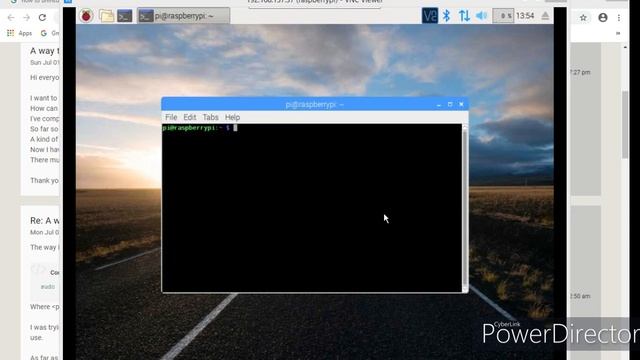
Task: Click the terminal command prompt line
Action: click(200, 128)
